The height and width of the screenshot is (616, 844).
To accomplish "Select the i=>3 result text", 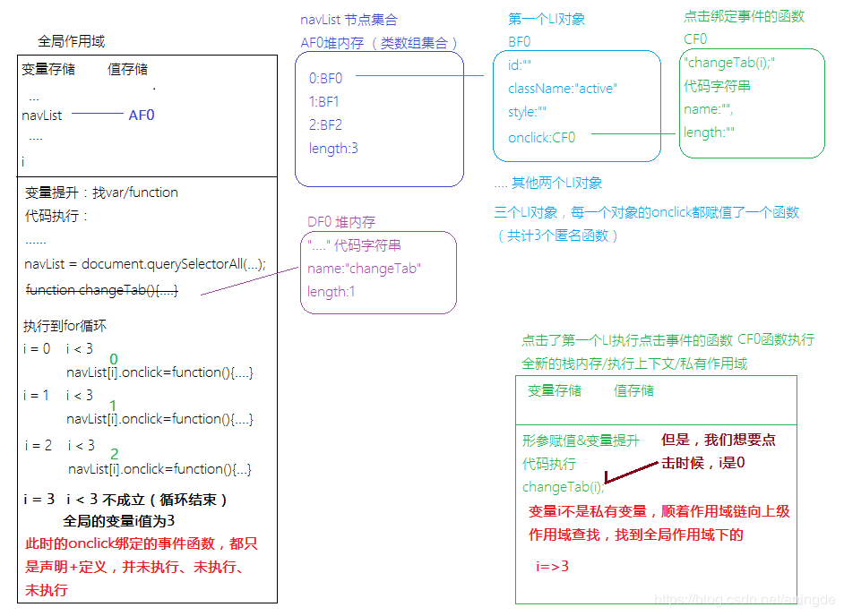I will point(554,566).
